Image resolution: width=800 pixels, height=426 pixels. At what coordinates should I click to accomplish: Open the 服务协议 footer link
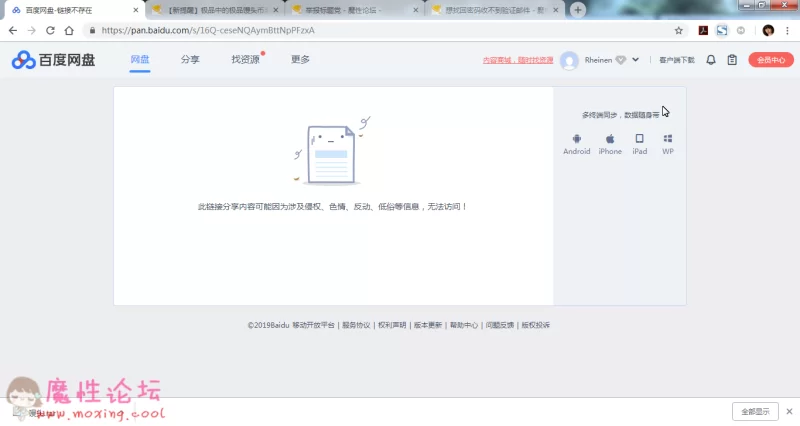point(356,325)
